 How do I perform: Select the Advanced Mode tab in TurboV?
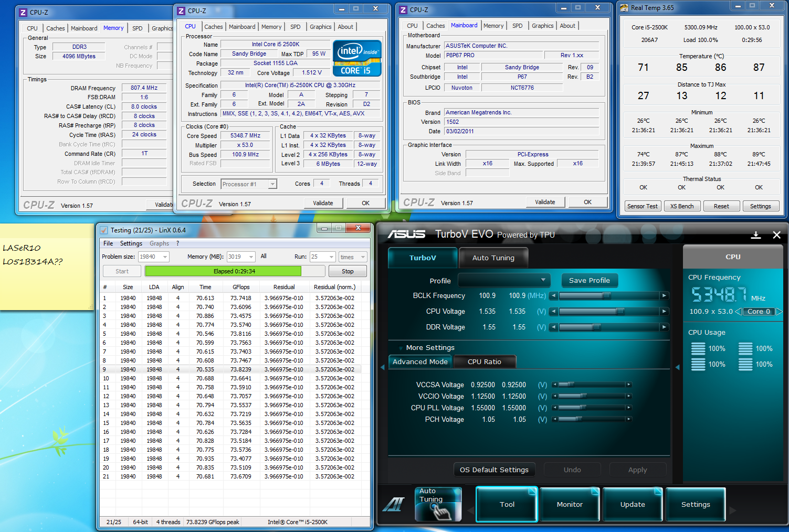tap(420, 362)
